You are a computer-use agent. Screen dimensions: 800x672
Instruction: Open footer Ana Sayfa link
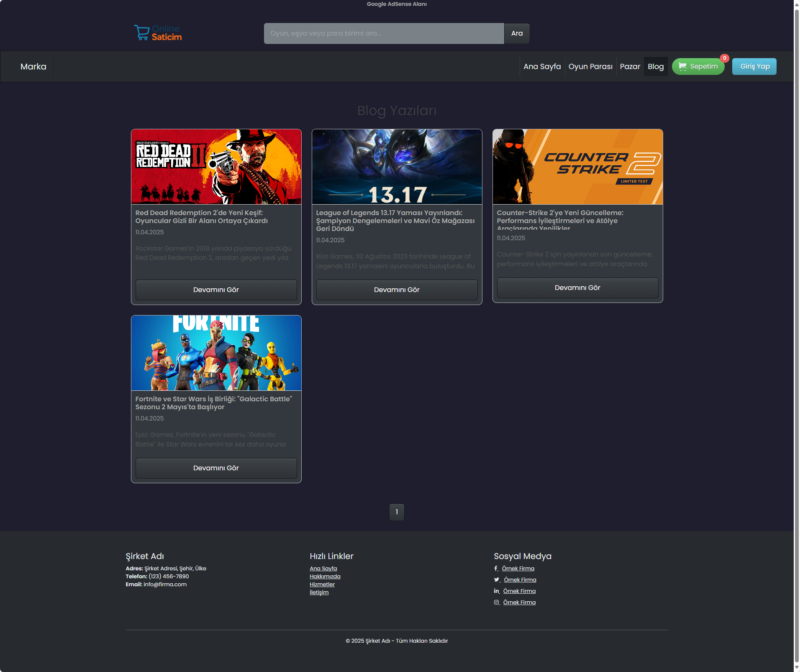tap(323, 568)
